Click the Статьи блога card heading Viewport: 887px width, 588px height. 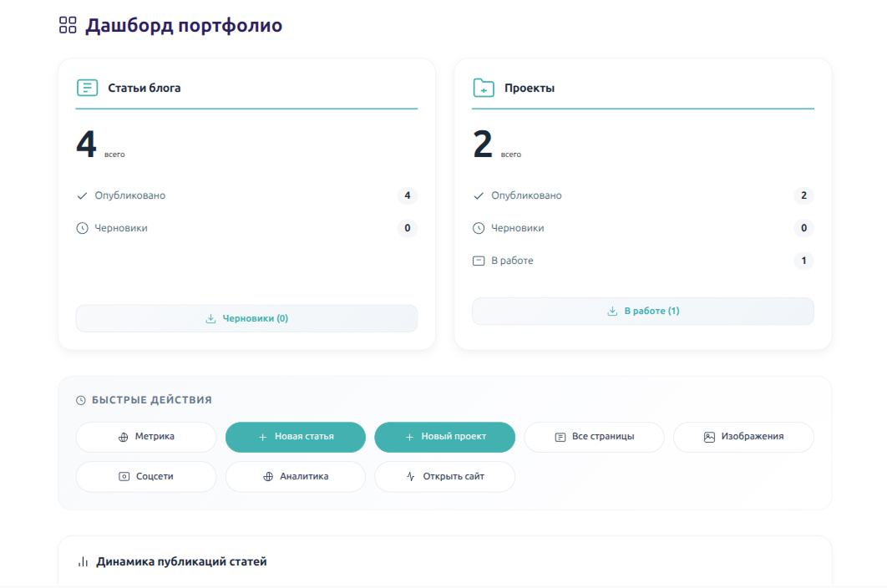144,89
